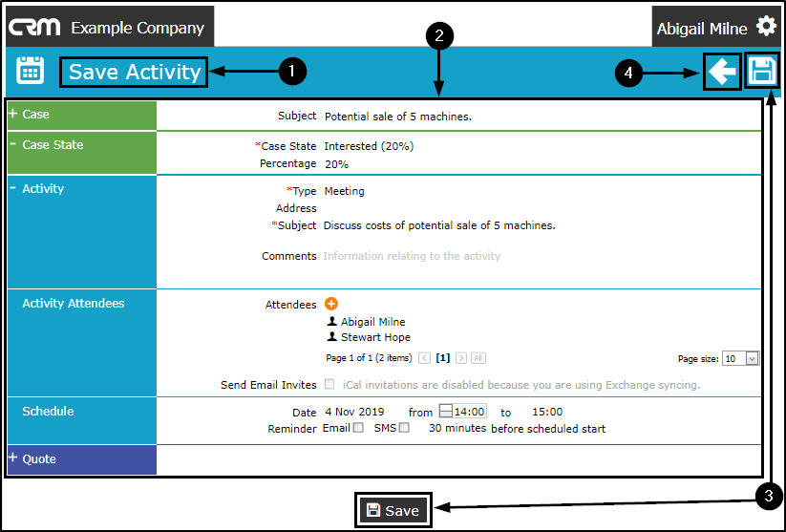This screenshot has width=786, height=532.
Task: Open the Page size dropdown
Action: [x=751, y=358]
